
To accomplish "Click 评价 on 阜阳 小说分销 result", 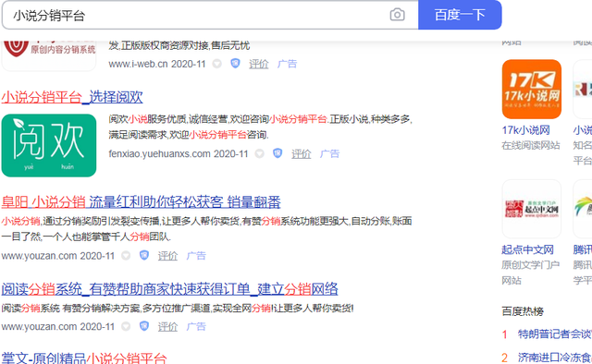I will [167, 256].
